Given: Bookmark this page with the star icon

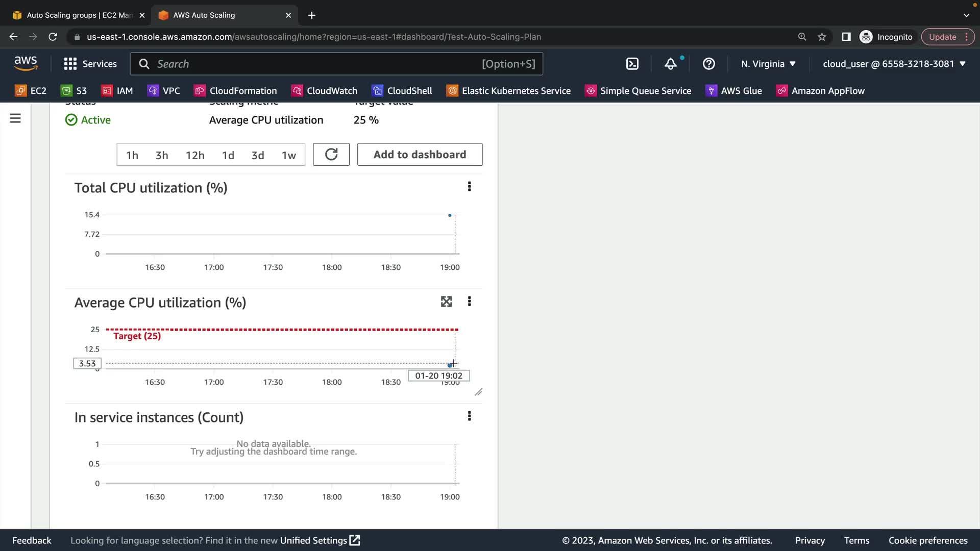Looking at the screenshot, I should pyautogui.click(x=822, y=37).
